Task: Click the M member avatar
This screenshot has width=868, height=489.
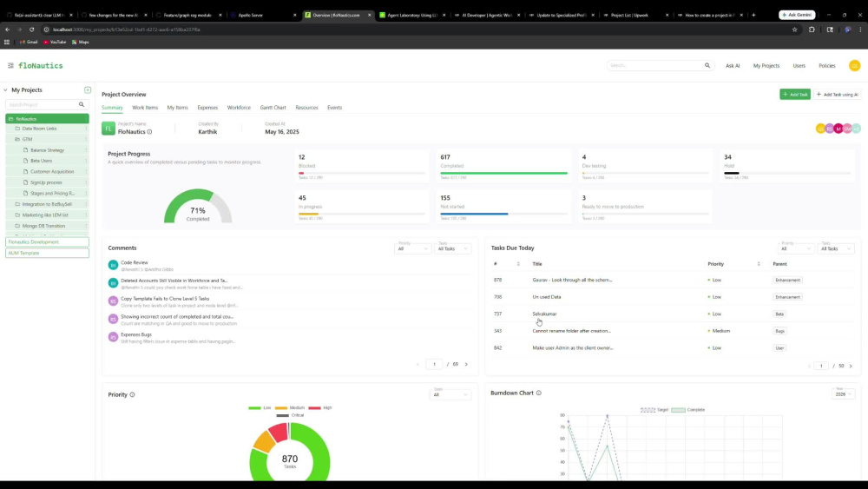Action: pos(838,129)
